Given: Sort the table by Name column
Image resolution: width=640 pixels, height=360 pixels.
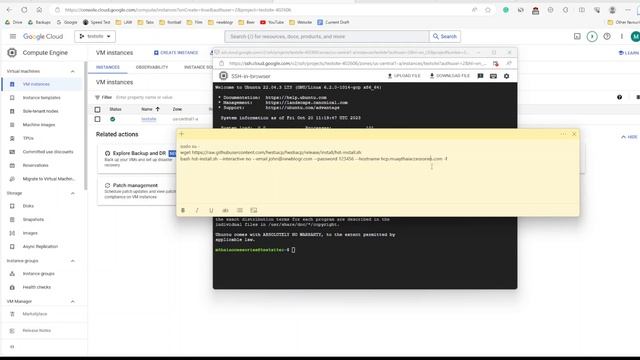Looking at the screenshot, I should [x=150, y=109].
